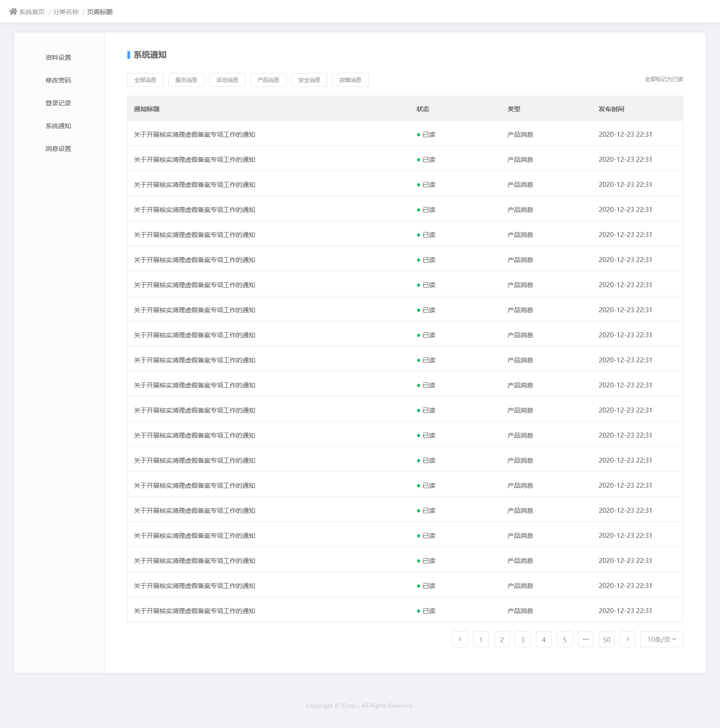Click the Copyright footer text
This screenshot has width=720, height=728.
click(x=360, y=706)
